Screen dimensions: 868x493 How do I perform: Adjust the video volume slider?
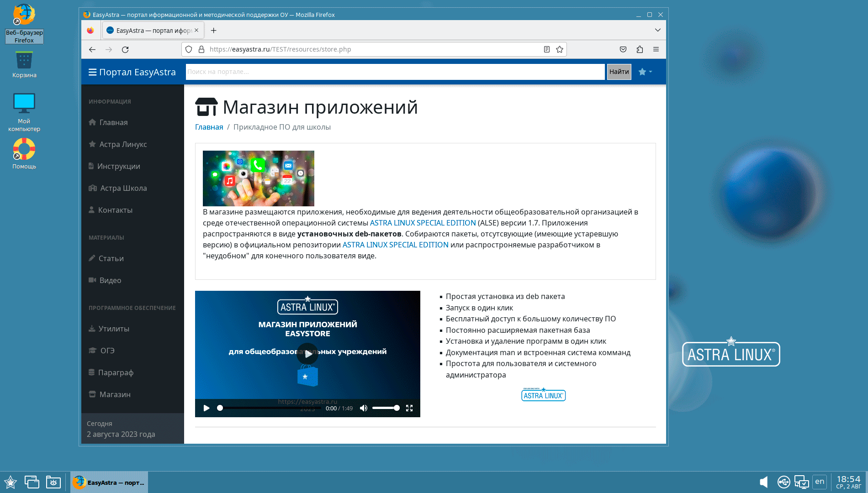[x=386, y=408]
